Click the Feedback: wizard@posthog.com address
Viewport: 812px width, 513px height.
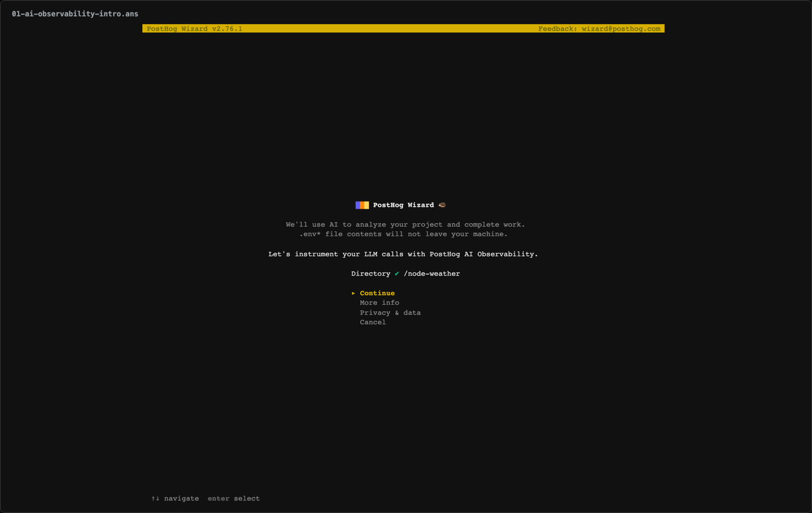[599, 29]
